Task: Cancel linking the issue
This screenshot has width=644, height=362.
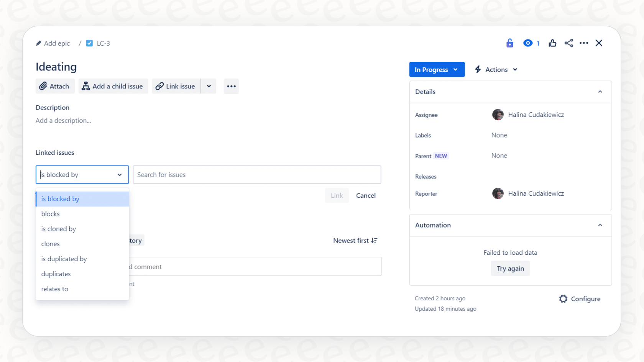Action: 365,195
